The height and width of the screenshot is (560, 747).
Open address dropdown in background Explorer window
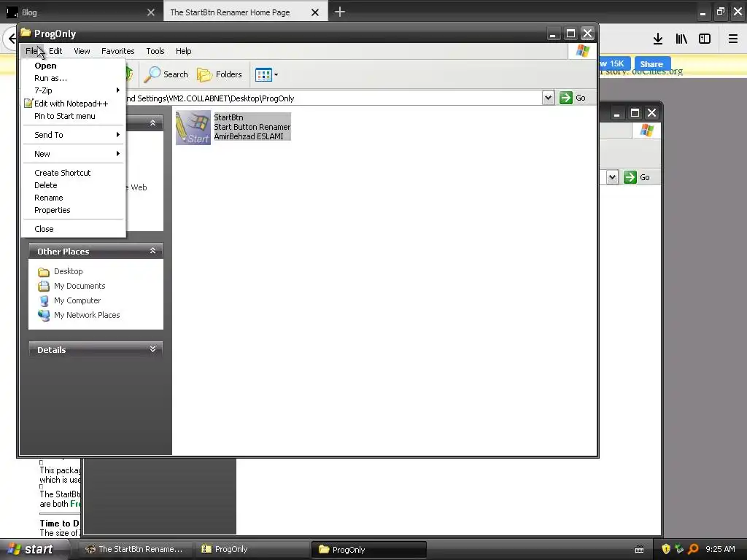[612, 177]
